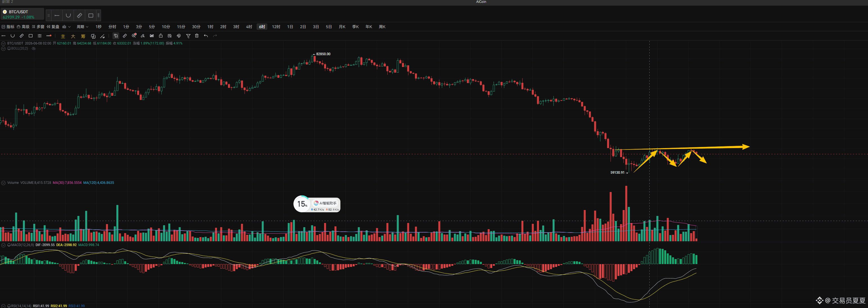Switch to the 1日 timeframe
The width and height of the screenshot is (868, 308).
[x=290, y=27]
